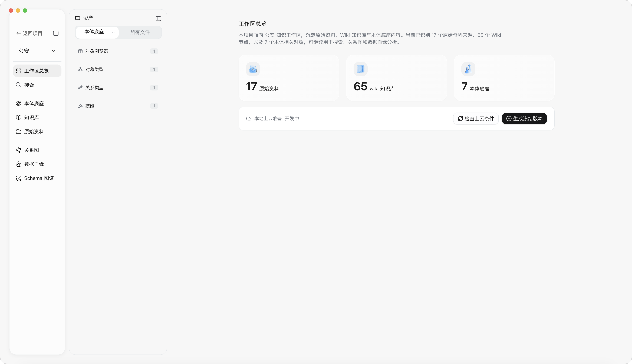Collapse the 资产 panel with its toggle icon
The image size is (632, 364).
tap(158, 19)
